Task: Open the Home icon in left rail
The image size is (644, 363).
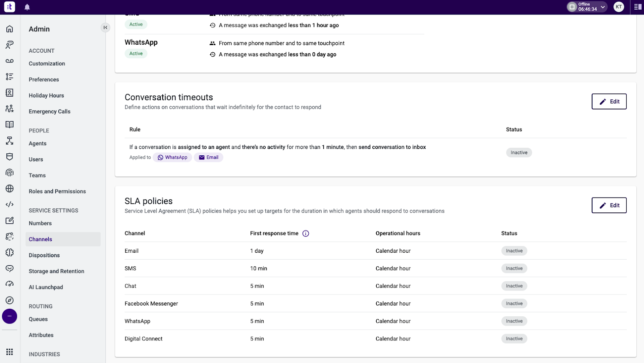Action: [x=10, y=29]
